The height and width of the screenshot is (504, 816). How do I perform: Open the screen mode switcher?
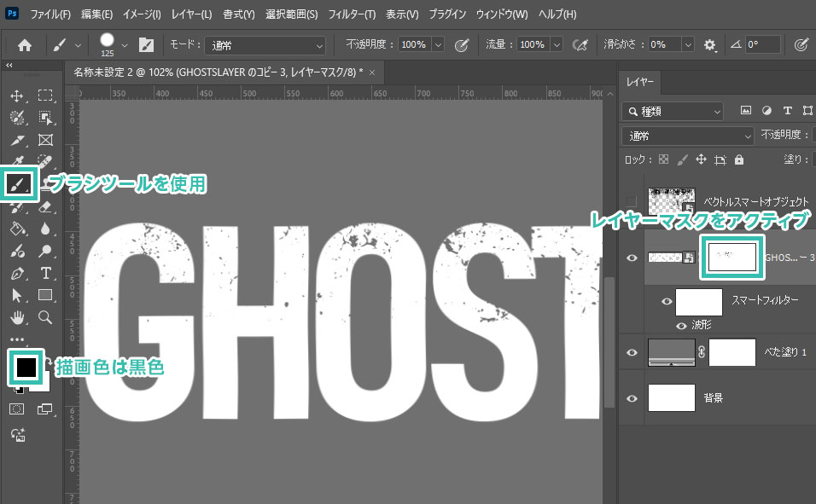pyautogui.click(x=45, y=409)
